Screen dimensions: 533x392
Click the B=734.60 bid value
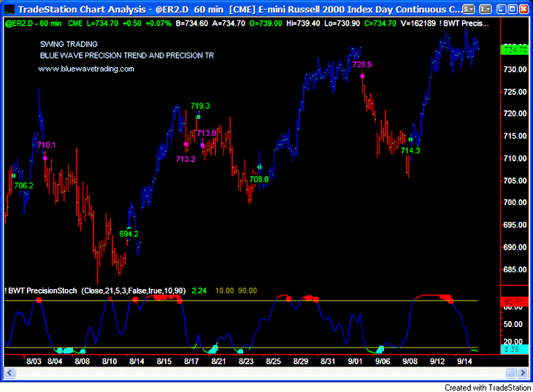192,23
